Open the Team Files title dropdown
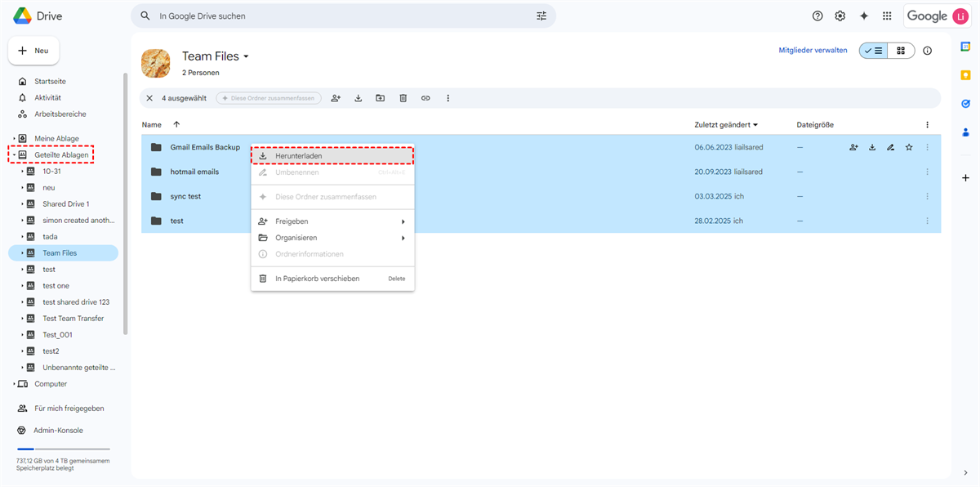This screenshot has width=980, height=487. point(246,57)
